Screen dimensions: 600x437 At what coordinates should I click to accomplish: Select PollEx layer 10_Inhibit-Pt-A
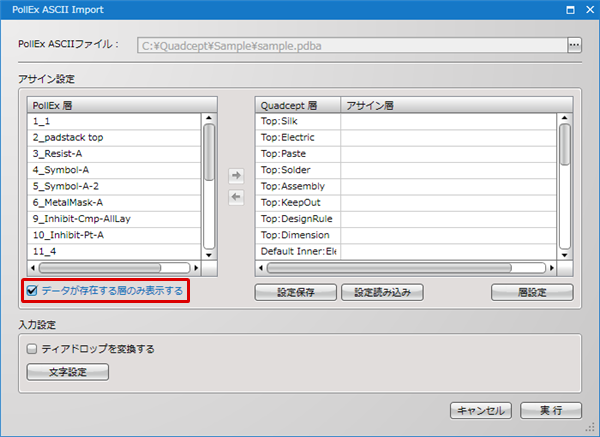click(114, 235)
